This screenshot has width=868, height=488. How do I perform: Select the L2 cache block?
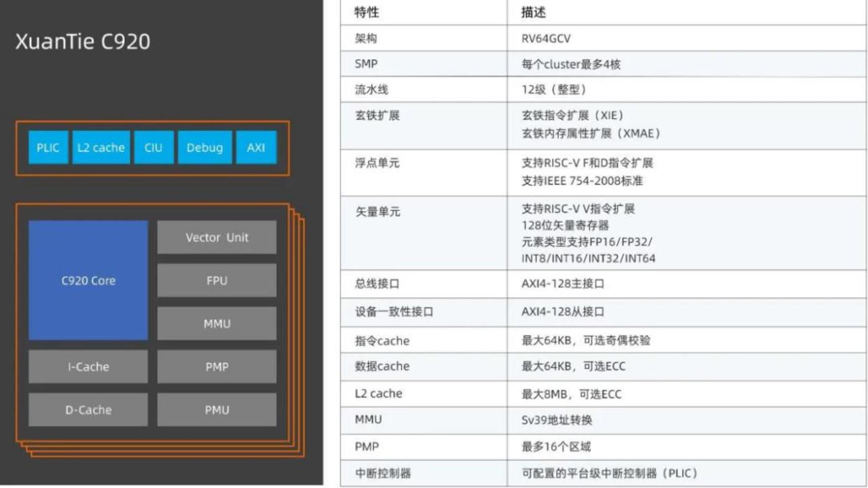tap(101, 148)
